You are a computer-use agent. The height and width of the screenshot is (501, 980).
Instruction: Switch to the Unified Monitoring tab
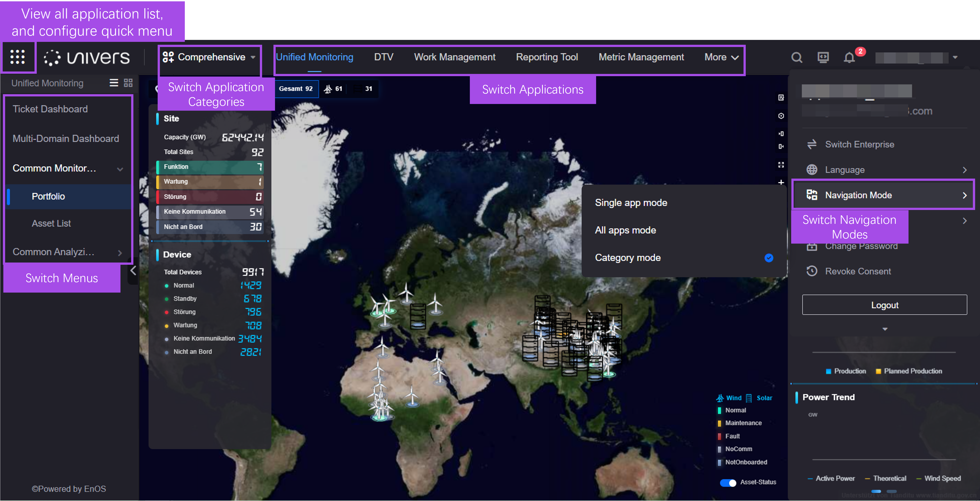(x=315, y=57)
